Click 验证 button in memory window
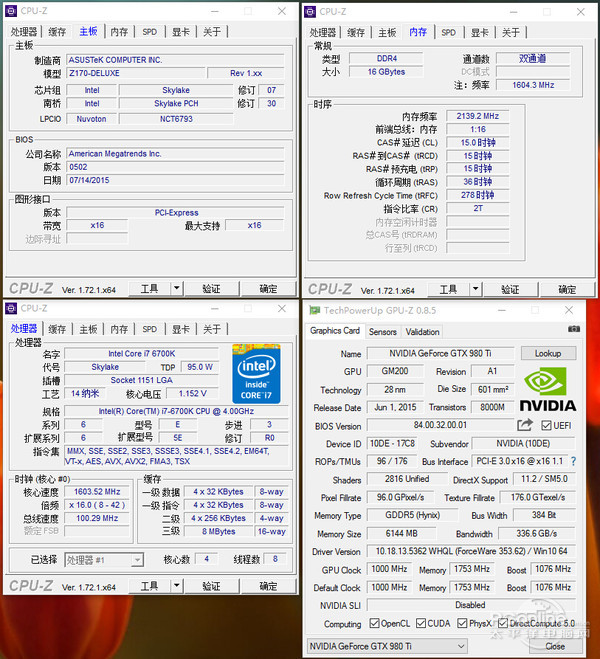This screenshot has width=600, height=659. [510, 289]
